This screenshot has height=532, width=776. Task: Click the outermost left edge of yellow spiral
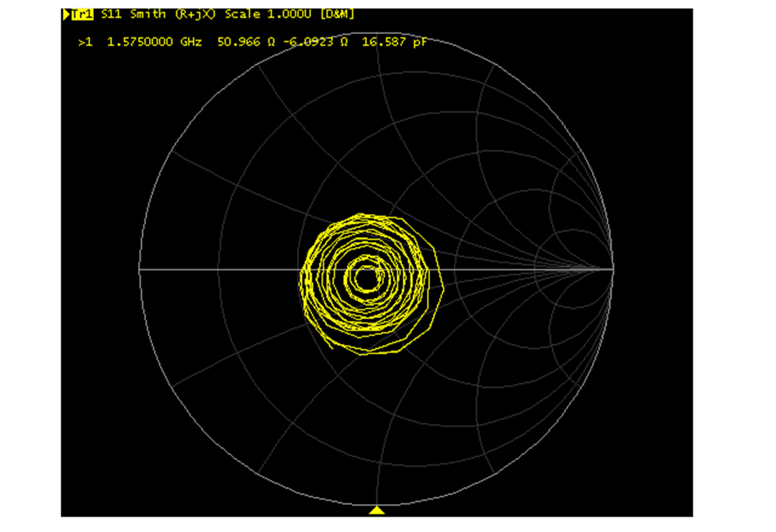[300, 279]
